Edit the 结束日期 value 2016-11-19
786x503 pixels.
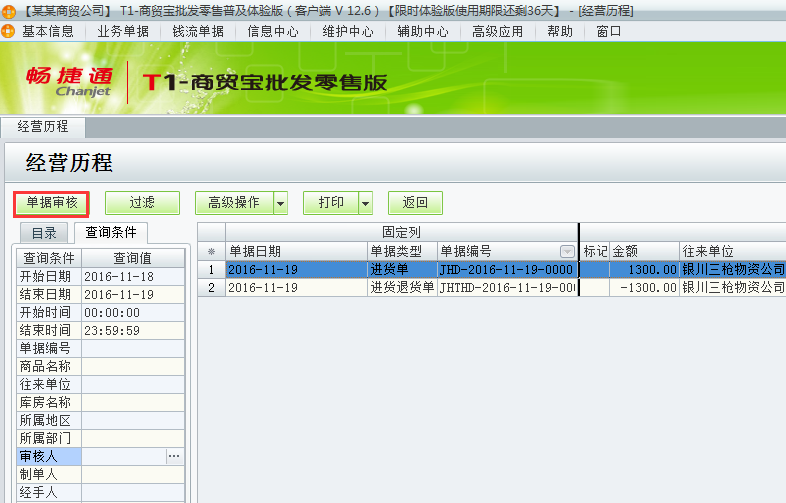click(133, 294)
